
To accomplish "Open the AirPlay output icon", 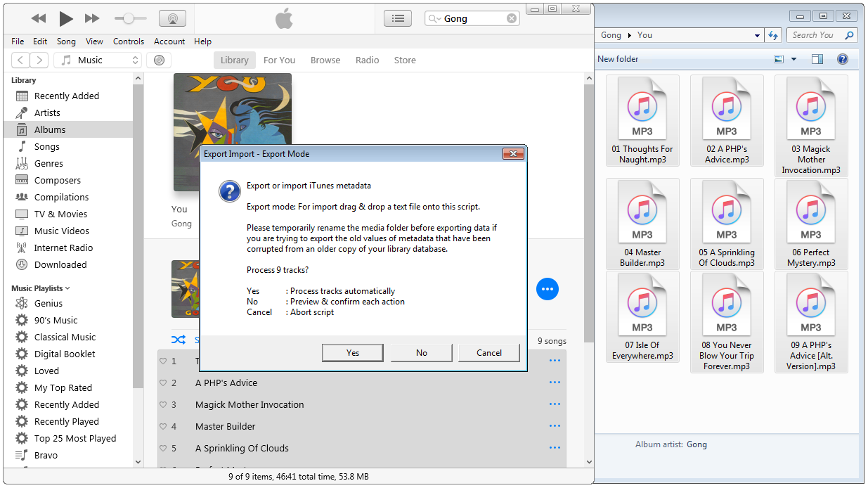I will click(x=172, y=18).
